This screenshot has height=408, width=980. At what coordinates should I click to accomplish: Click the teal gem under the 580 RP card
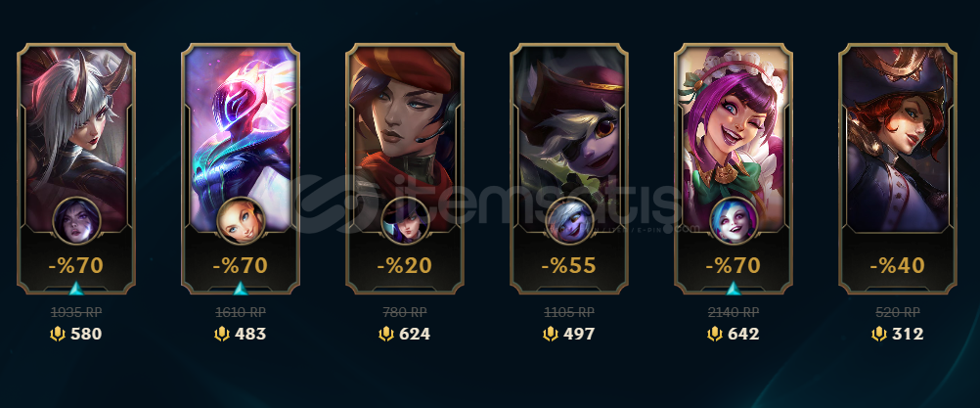click(x=76, y=288)
